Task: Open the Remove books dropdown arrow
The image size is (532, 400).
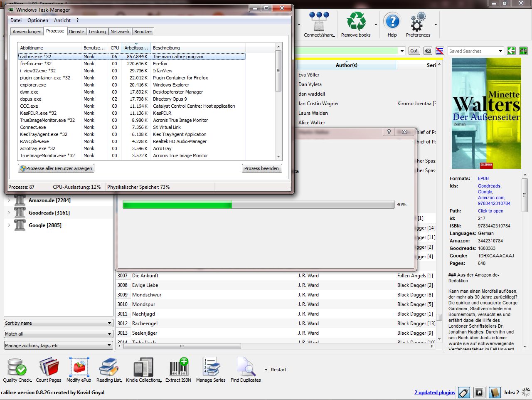Action: click(376, 25)
